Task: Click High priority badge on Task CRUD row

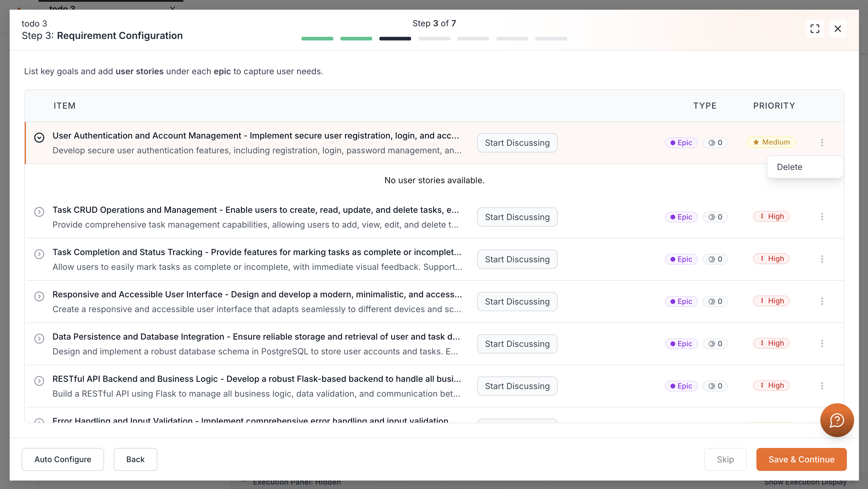Action: tap(771, 216)
